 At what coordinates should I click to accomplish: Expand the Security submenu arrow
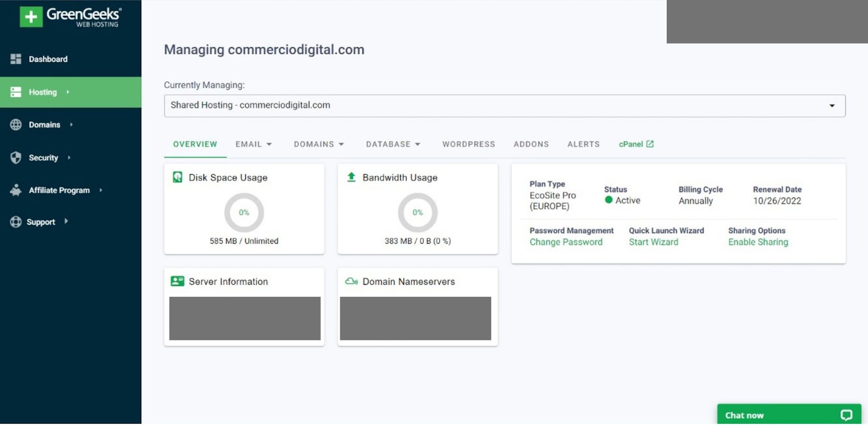pyautogui.click(x=69, y=157)
